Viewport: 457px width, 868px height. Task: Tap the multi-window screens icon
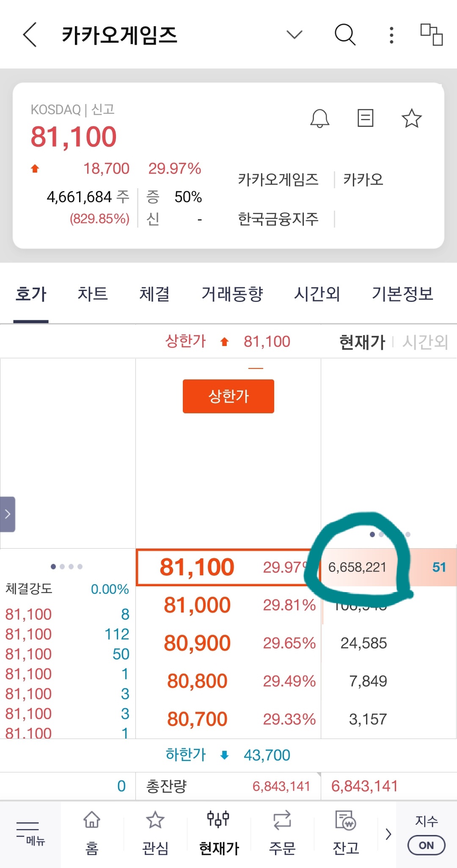pyautogui.click(x=431, y=35)
